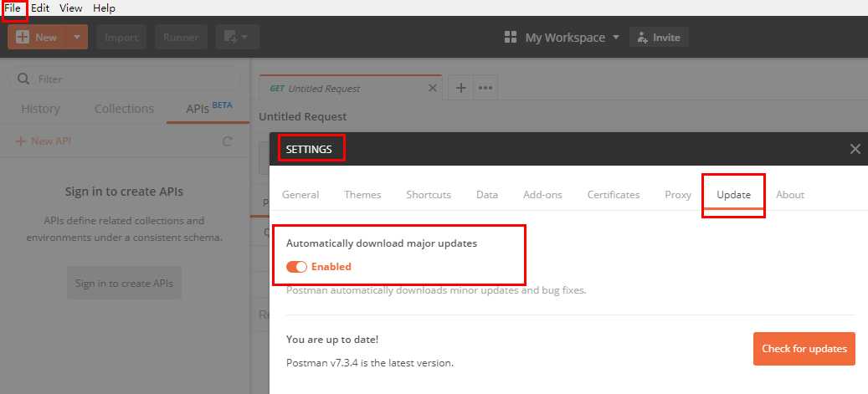Click the Invite button
The height and width of the screenshot is (394, 868).
[x=659, y=37]
